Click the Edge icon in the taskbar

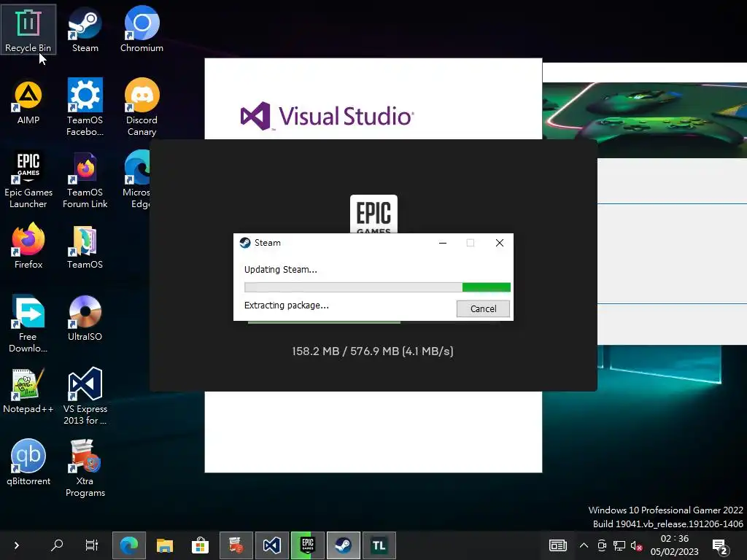coord(128,545)
